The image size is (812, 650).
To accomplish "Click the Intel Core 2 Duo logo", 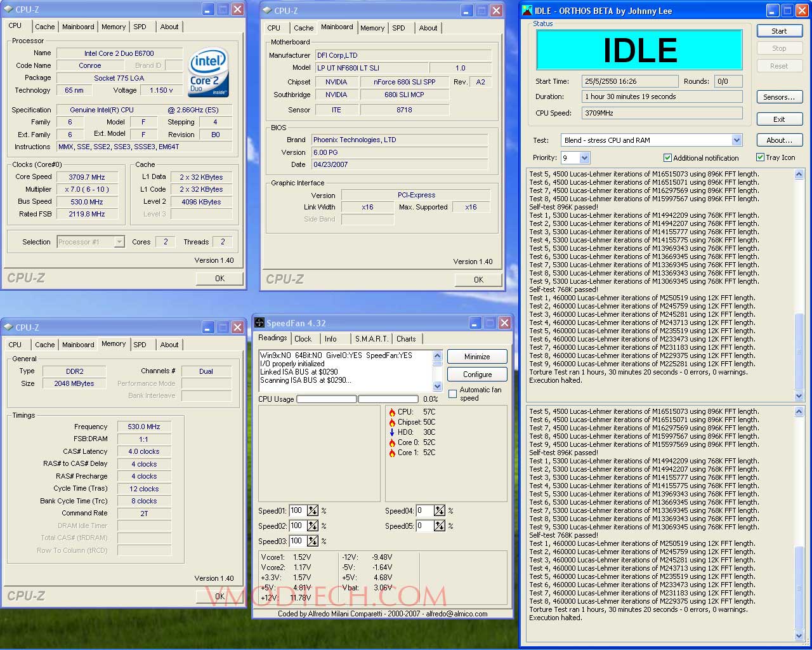I will pos(209,72).
